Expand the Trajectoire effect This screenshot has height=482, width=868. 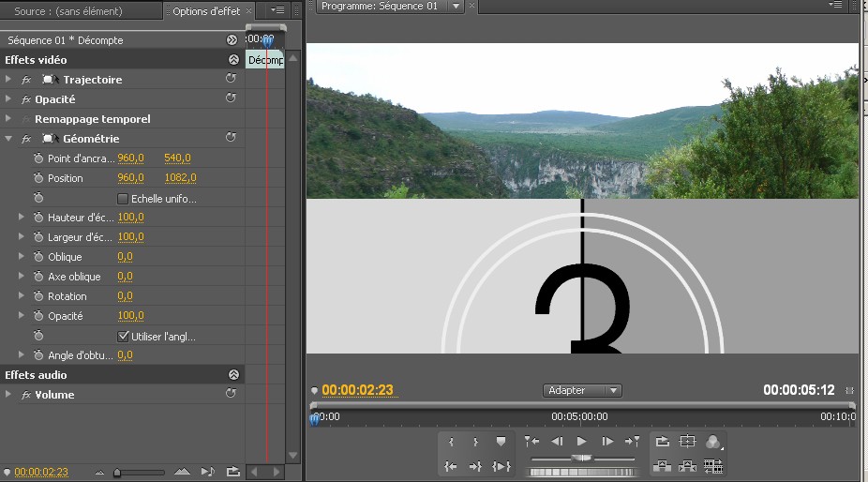(x=7, y=79)
